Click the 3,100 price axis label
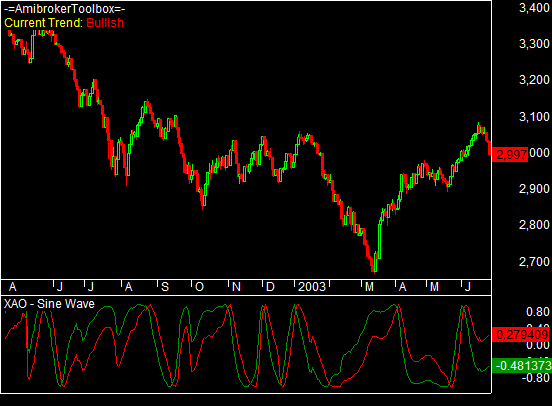 coord(534,117)
